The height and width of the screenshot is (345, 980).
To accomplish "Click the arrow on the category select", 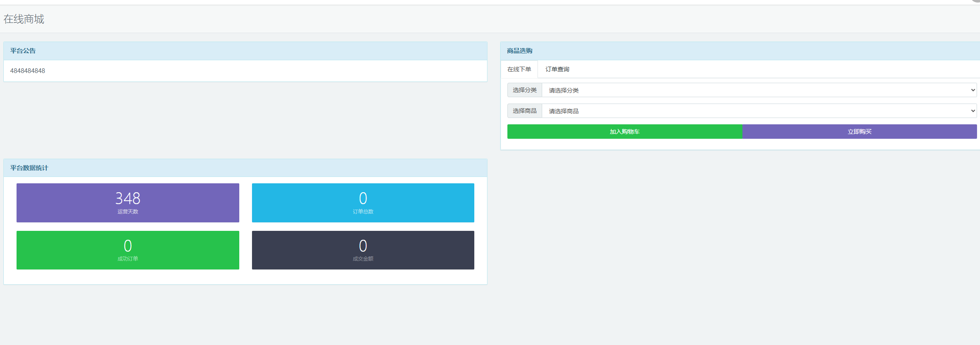I will [973, 90].
